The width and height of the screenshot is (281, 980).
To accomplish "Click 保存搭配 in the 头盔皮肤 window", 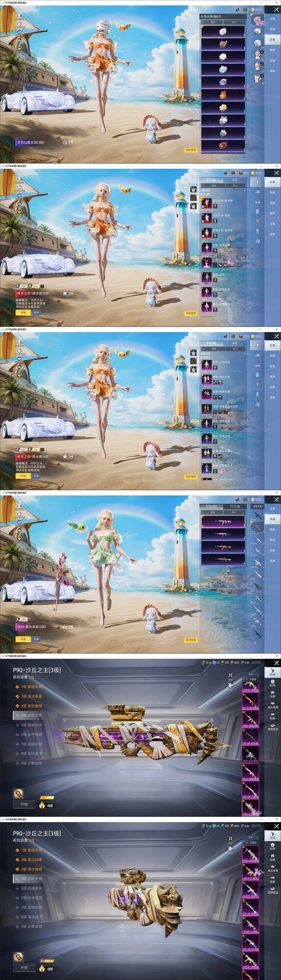I will click(x=191, y=150).
